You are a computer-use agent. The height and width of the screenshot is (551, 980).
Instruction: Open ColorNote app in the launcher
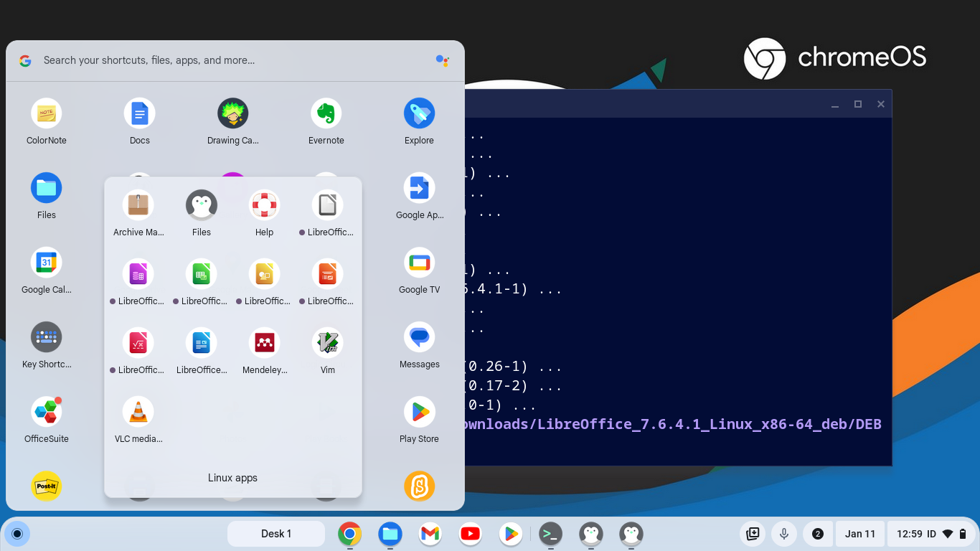tap(47, 113)
